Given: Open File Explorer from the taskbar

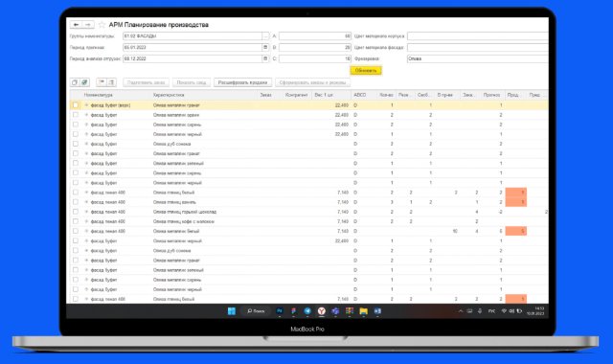Looking at the screenshot, I should (364, 311).
